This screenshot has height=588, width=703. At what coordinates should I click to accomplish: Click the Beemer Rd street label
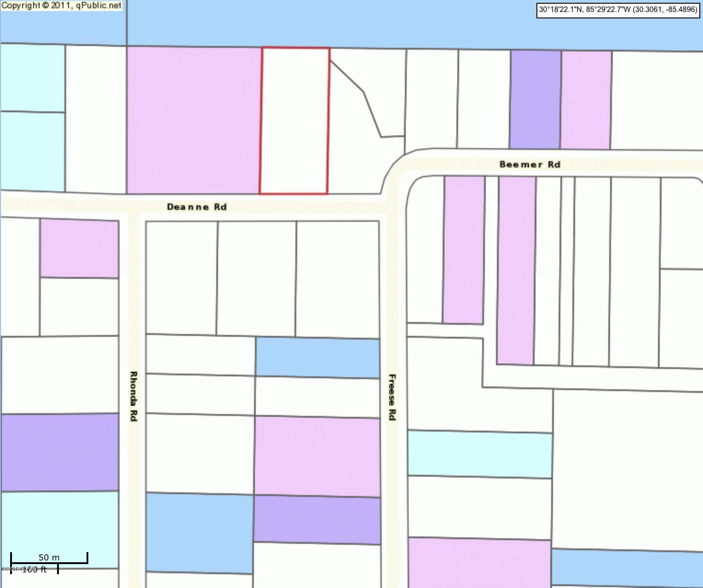(530, 164)
